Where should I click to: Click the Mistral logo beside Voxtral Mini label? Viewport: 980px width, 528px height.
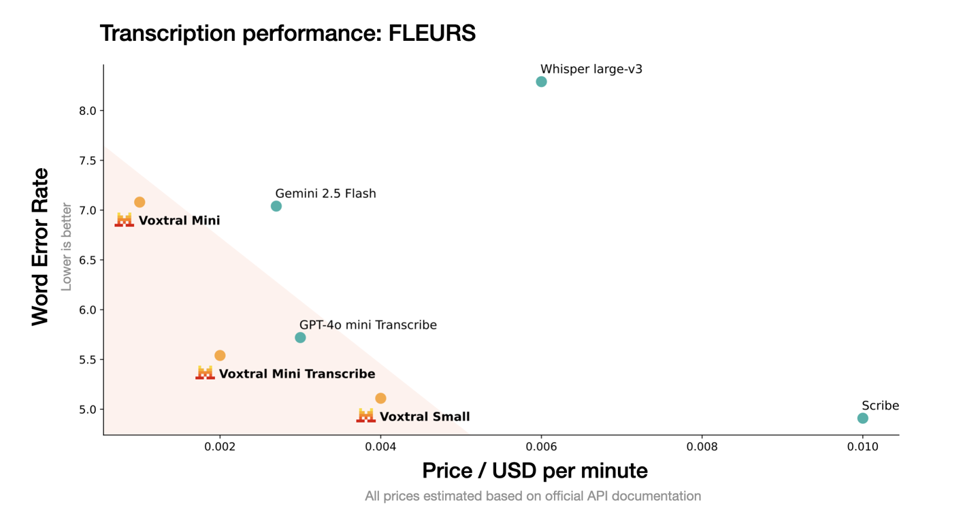tap(124, 220)
